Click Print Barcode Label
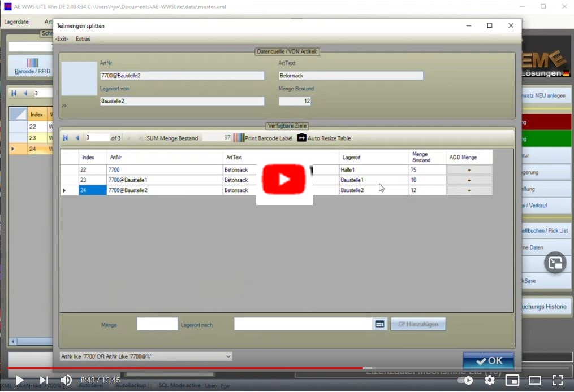574x392 pixels. pyautogui.click(x=263, y=138)
